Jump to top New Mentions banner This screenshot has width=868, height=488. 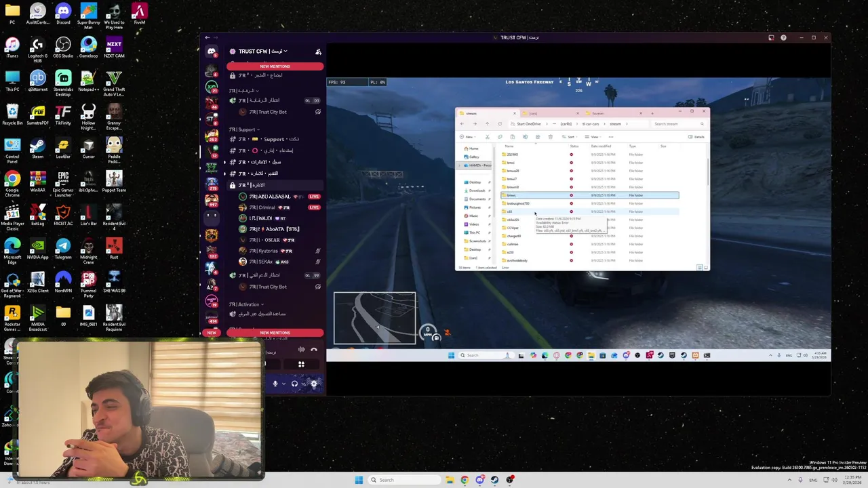tap(275, 66)
